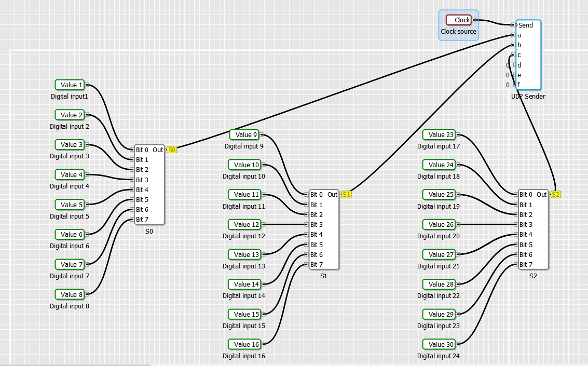Select the Value 25 block
The height and width of the screenshot is (366, 588).
[x=439, y=194]
